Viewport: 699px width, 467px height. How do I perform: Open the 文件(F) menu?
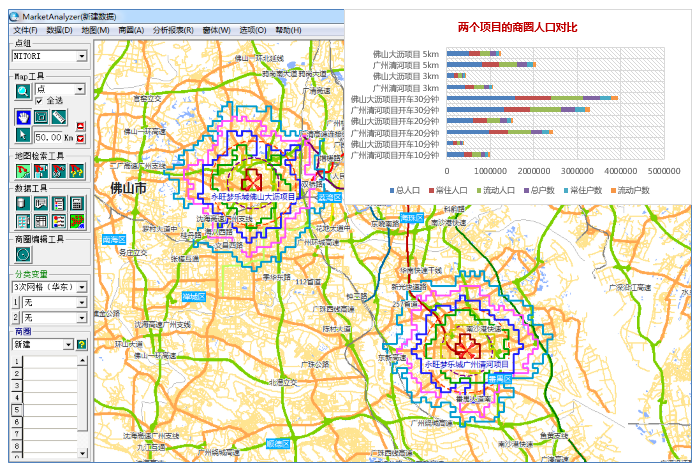[25, 30]
